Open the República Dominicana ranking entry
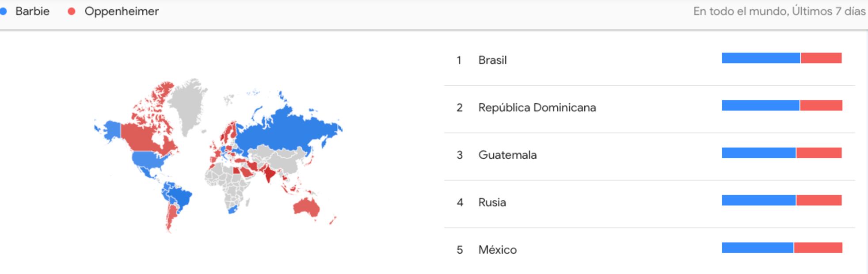 (537, 107)
